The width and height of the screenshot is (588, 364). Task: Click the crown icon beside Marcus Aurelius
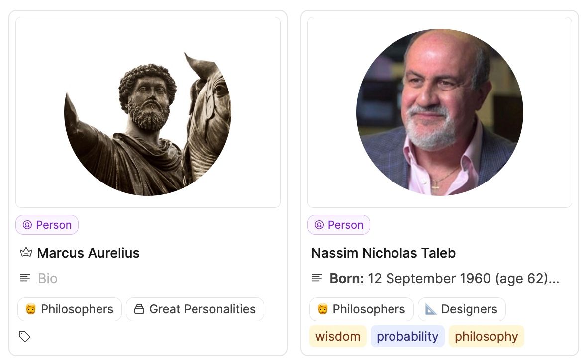pyautogui.click(x=26, y=253)
